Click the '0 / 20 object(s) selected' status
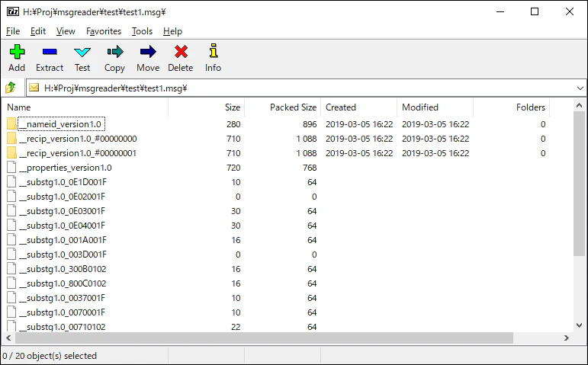The height and width of the screenshot is (365, 588). pos(50,356)
